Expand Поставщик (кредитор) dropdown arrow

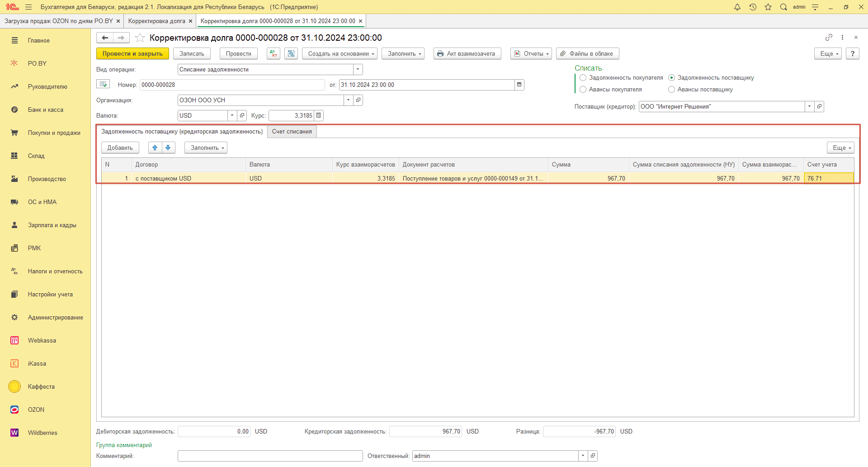tap(810, 106)
